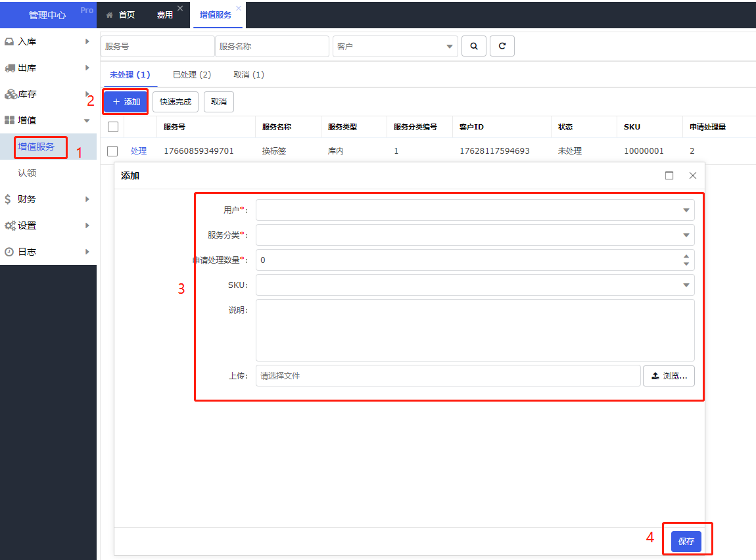This screenshot has width=756, height=560.
Task: Click the 请选择文件 upload field
Action: click(448, 376)
